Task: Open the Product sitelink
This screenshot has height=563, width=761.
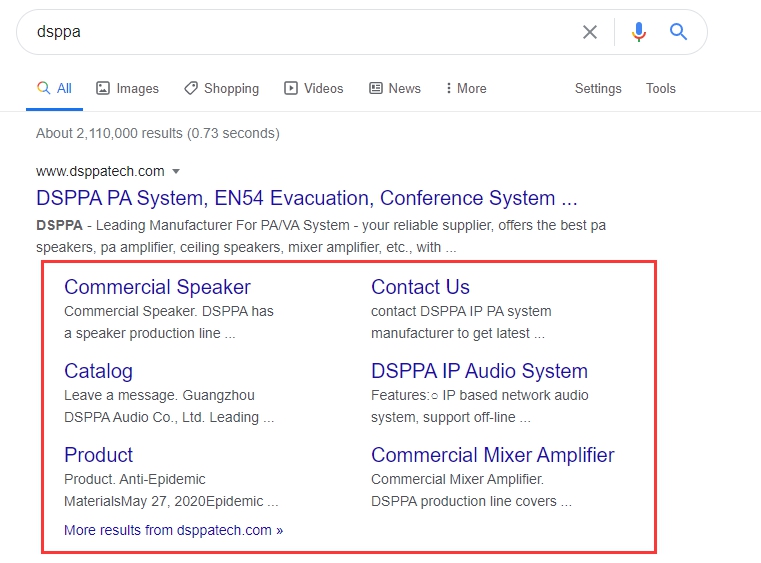Action: click(99, 455)
